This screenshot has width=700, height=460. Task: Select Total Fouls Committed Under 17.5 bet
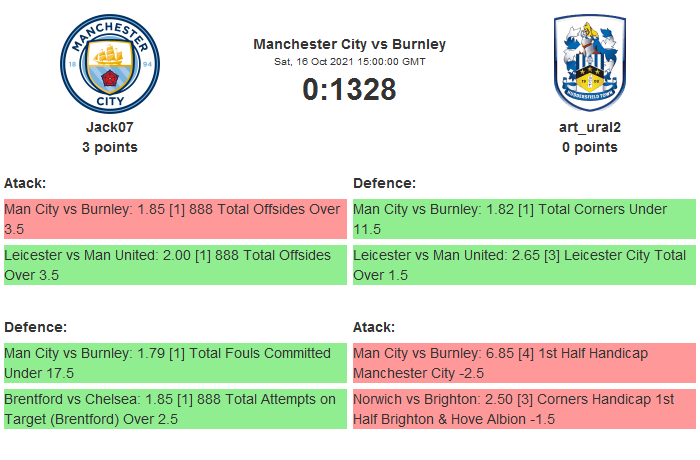coord(174,363)
